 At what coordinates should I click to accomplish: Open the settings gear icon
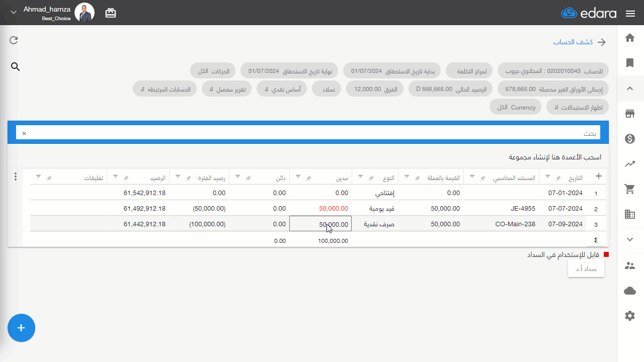pyautogui.click(x=630, y=316)
